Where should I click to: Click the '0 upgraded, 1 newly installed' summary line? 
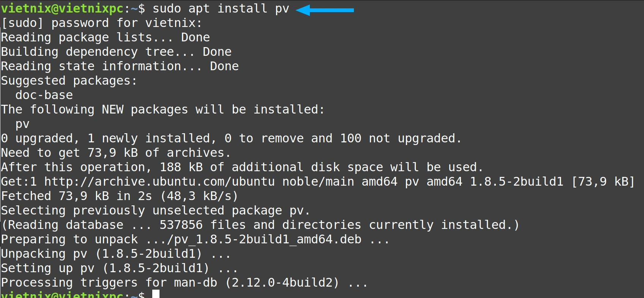click(231, 139)
